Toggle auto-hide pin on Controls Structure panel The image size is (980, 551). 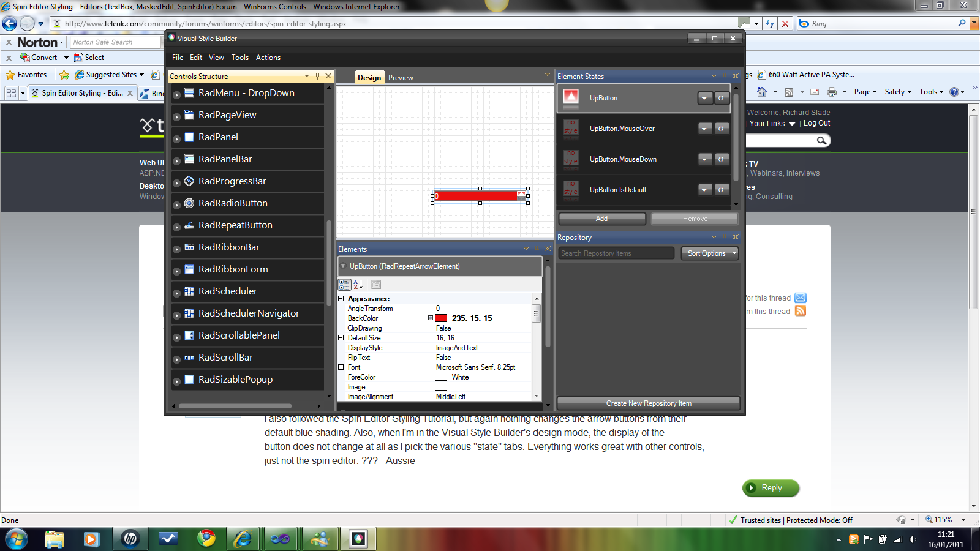(317, 76)
